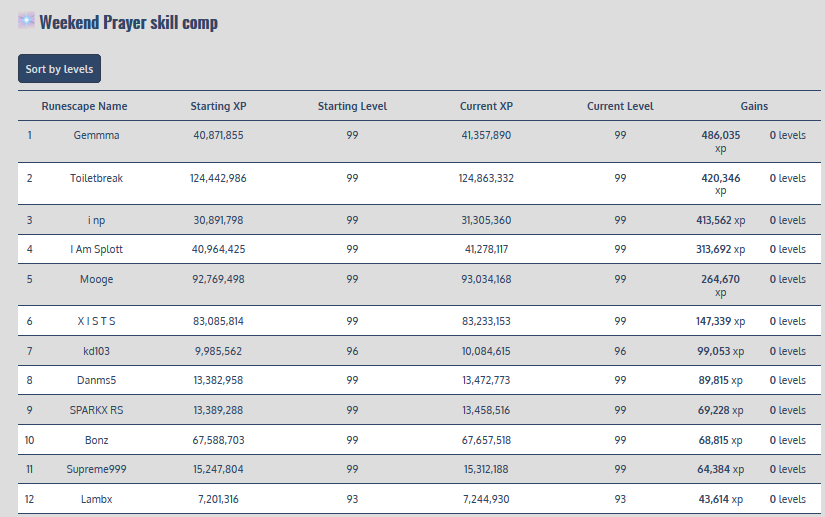Screen dimensions: 825x517
Task: Select the Toiletbreak player name
Action: pyautogui.click(x=96, y=178)
